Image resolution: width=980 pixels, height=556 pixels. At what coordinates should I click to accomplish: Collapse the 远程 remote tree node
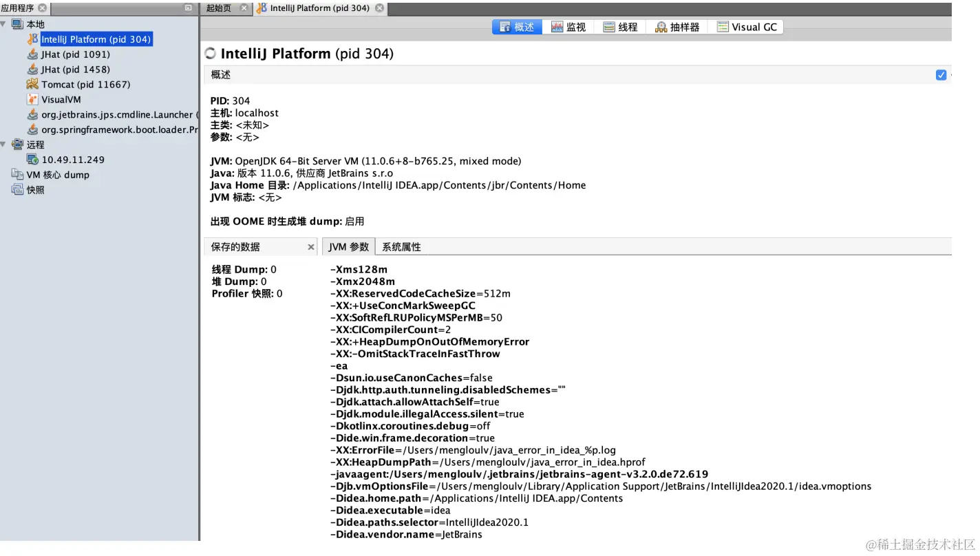pos(4,145)
